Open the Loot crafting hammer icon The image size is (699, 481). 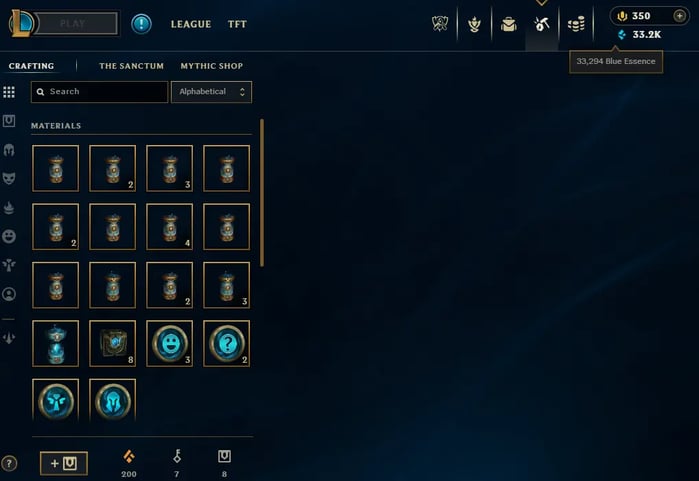click(x=542, y=24)
